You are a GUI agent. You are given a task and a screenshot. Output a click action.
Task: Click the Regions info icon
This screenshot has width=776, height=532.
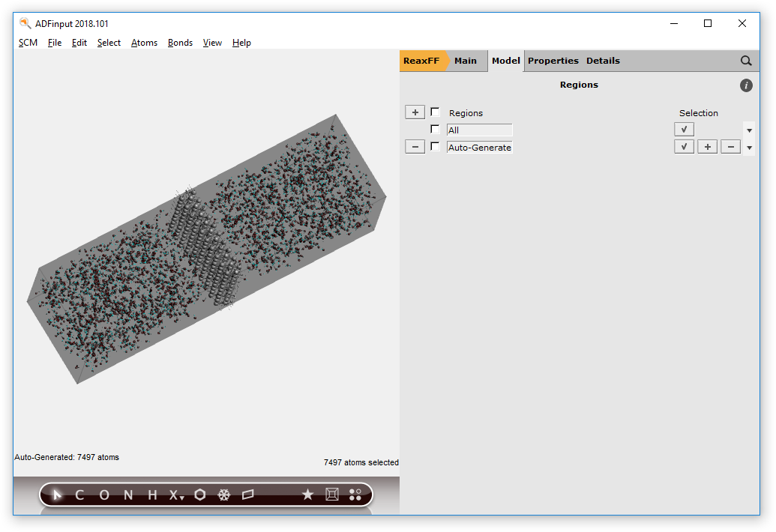(746, 85)
